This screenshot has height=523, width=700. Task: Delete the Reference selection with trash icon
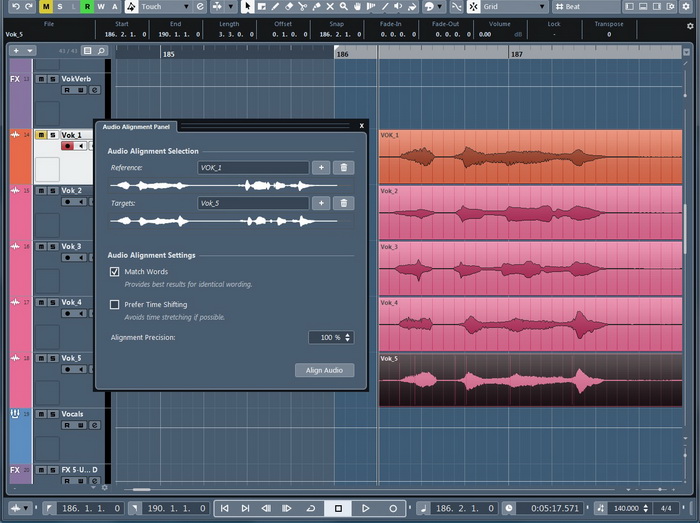pos(344,167)
